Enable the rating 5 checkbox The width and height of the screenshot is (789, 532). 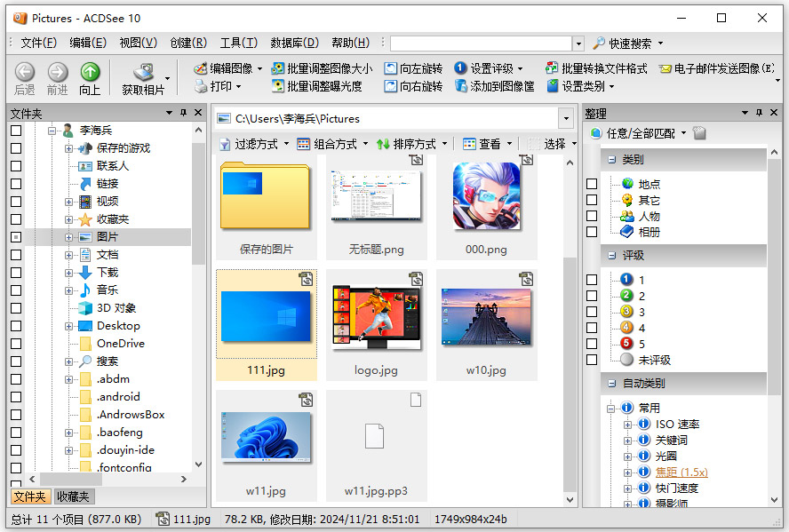592,344
